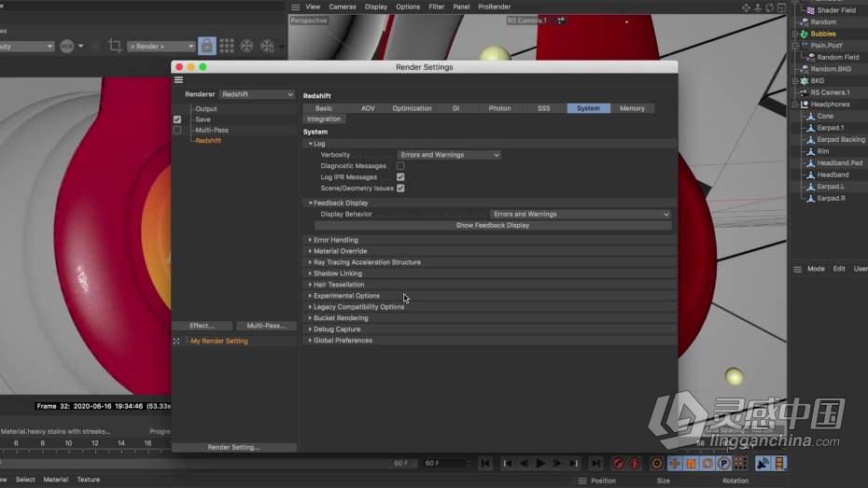868x488 pixels.
Task: Open the Render AOV dropdown in RenderView
Action: [161, 46]
